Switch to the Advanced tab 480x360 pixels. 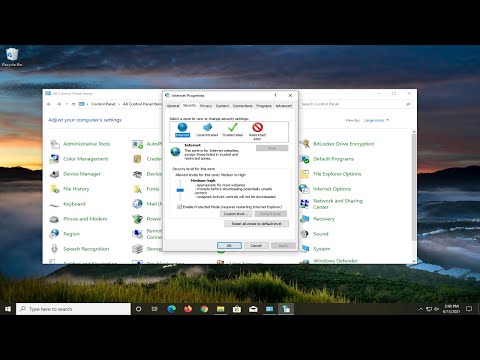[x=284, y=106]
